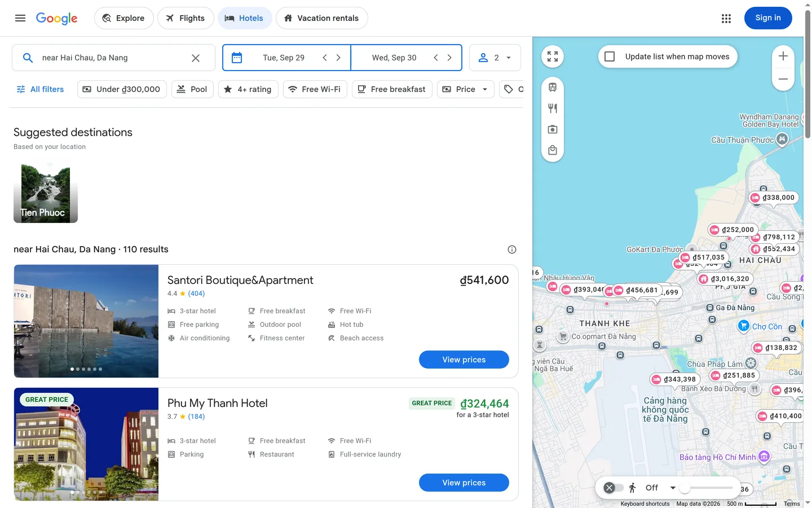Select ₫251,885 hotel map pin
The width and height of the screenshot is (812, 508).
click(734, 375)
